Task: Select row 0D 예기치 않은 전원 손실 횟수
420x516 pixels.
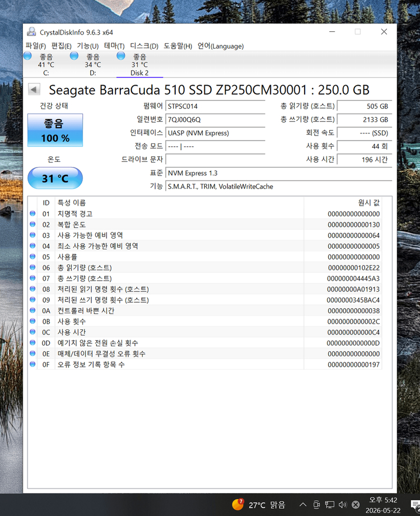Action: (x=205, y=343)
